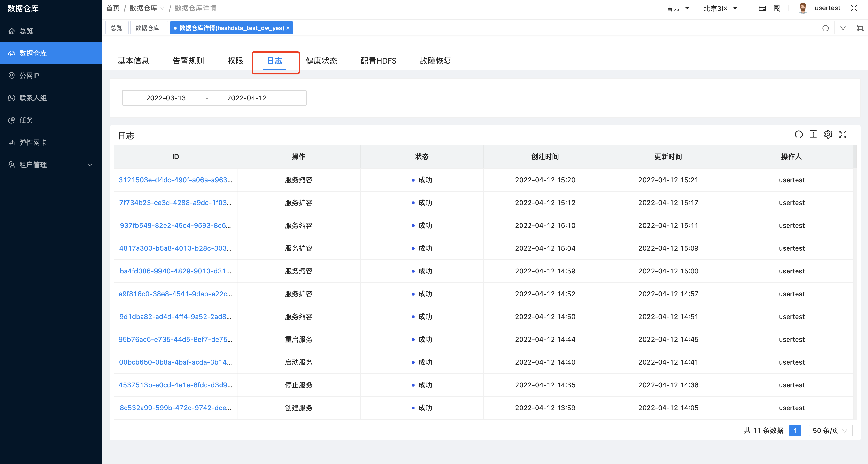Screen dimensions: 868x464
Task: Open the billing card icon in top bar
Action: pos(762,8)
